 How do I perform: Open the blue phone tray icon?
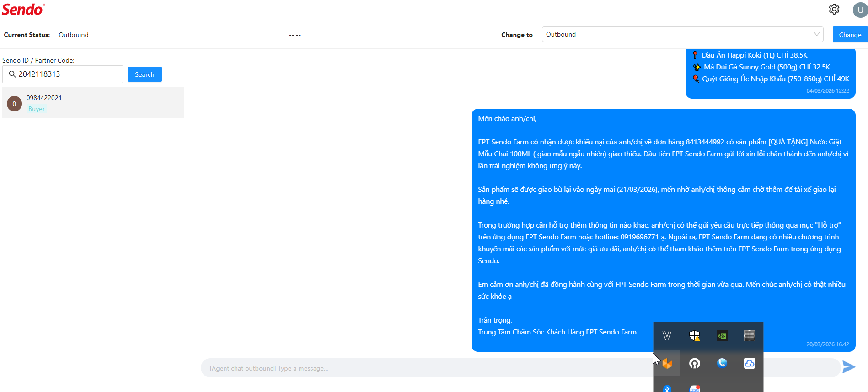(722, 363)
